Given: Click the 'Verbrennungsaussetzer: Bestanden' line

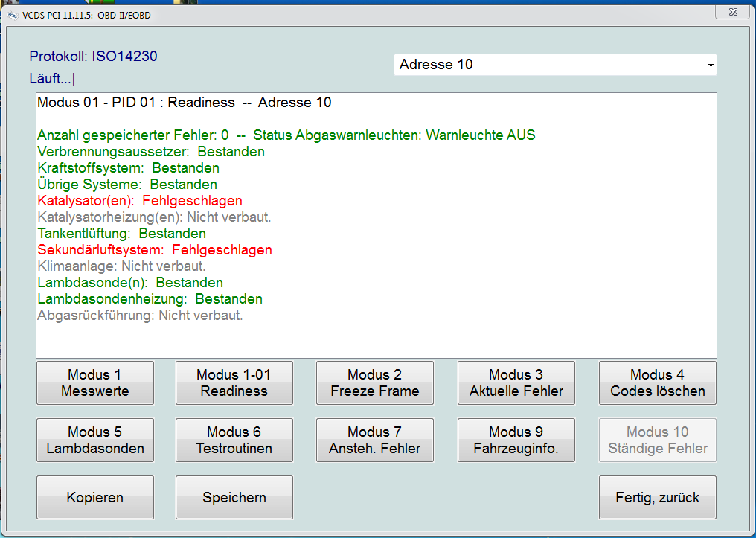Looking at the screenshot, I should [151, 151].
